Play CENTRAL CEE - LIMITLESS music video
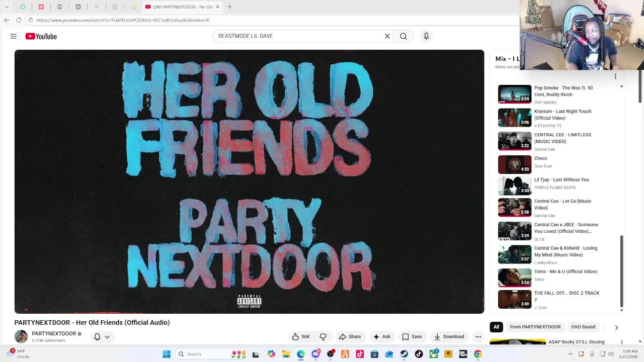Screen dimensions: 644x362 pos(550,141)
